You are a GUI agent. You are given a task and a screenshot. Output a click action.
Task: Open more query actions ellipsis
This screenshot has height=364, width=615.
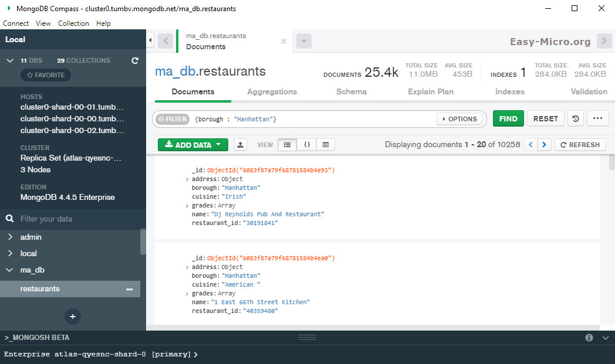click(x=598, y=119)
